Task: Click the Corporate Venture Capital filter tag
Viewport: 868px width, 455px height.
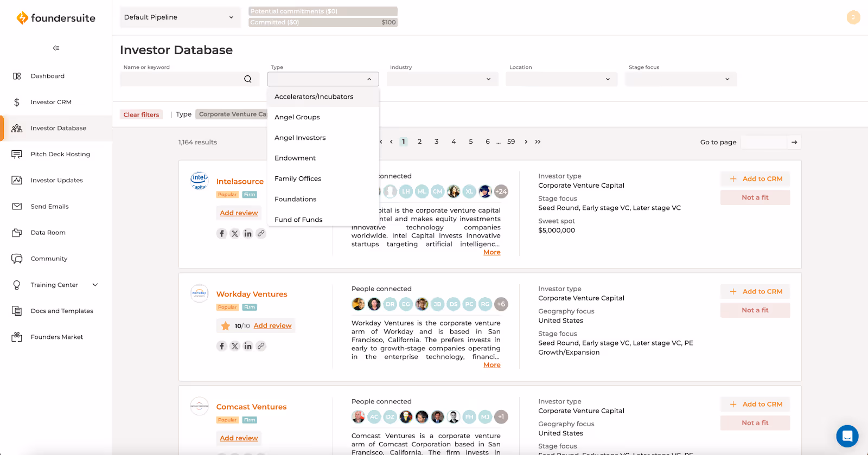Action: tap(232, 114)
